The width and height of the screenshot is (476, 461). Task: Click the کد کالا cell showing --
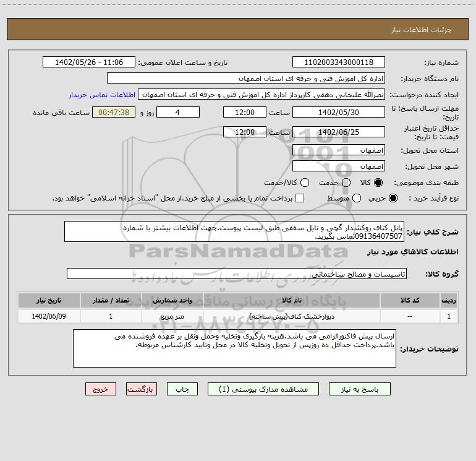[x=410, y=316]
